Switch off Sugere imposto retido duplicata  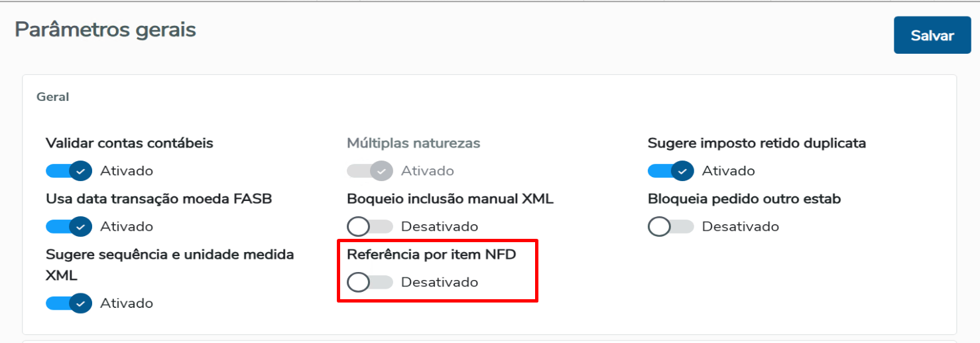(x=670, y=171)
